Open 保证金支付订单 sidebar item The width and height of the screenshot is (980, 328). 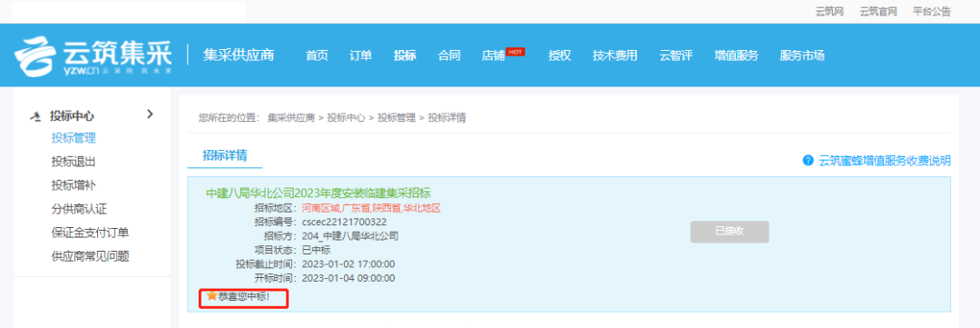[x=91, y=233]
